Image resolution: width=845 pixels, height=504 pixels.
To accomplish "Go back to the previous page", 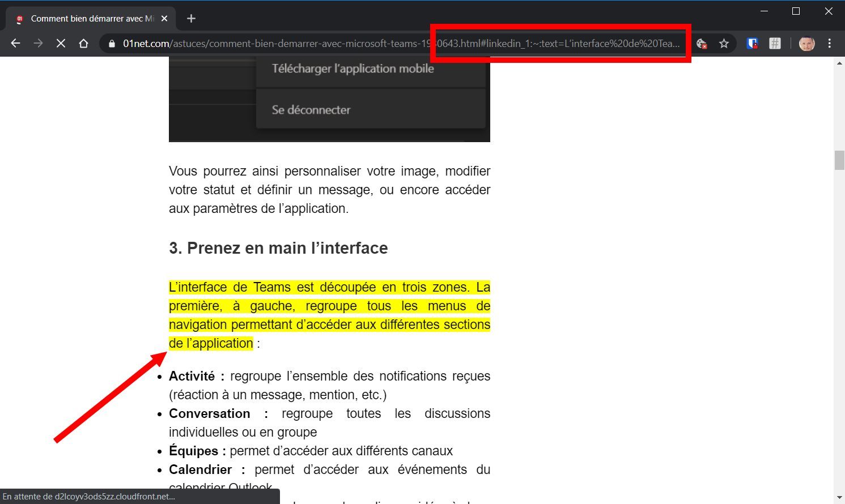I will click(15, 44).
